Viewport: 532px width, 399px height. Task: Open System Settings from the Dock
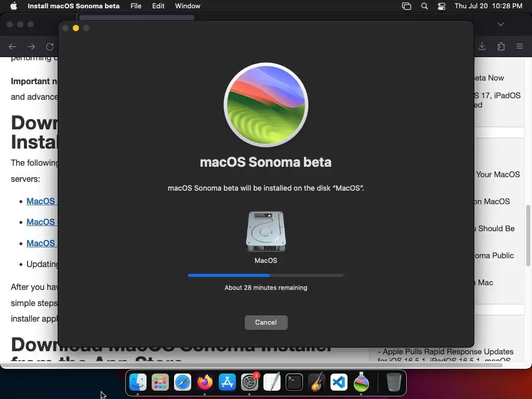[x=250, y=382]
